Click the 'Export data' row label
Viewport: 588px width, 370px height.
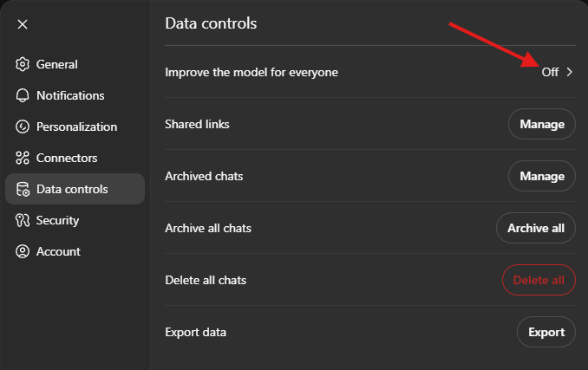(196, 332)
